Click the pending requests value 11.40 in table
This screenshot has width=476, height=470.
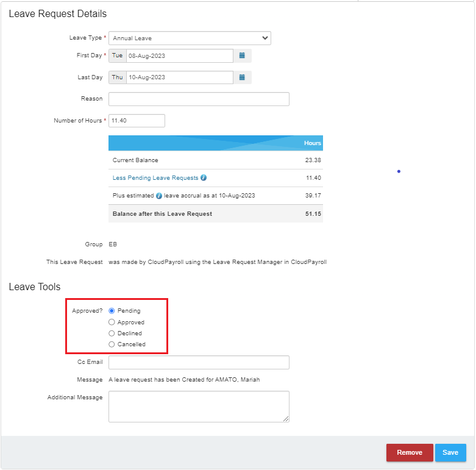[x=313, y=177]
